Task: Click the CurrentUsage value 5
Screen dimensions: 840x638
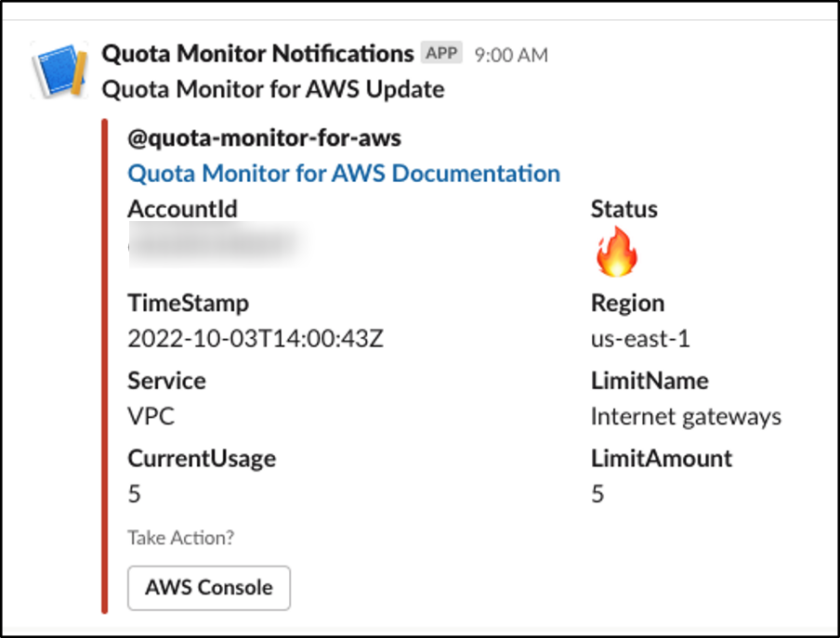Action: (135, 493)
